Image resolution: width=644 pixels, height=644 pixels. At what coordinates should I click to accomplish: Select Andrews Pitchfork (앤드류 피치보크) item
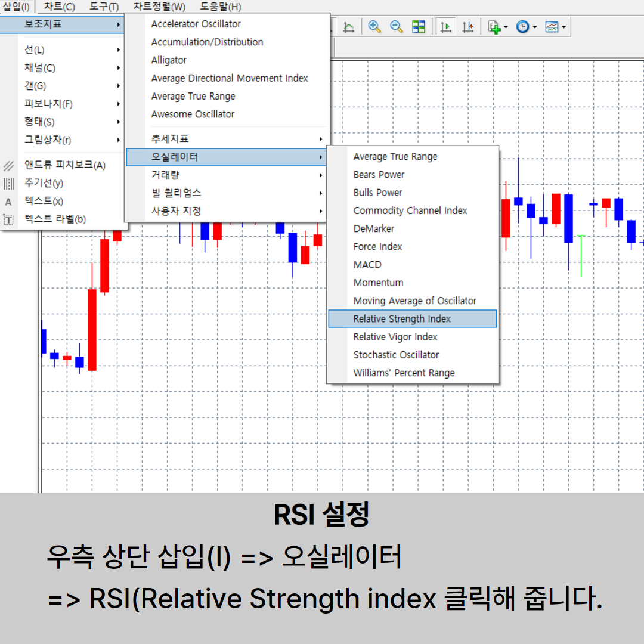coord(64,165)
